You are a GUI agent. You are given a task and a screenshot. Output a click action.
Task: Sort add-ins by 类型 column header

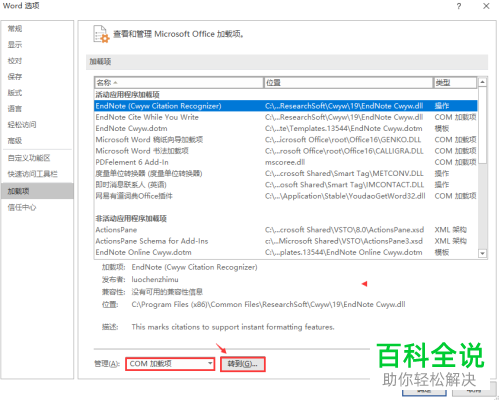point(455,83)
